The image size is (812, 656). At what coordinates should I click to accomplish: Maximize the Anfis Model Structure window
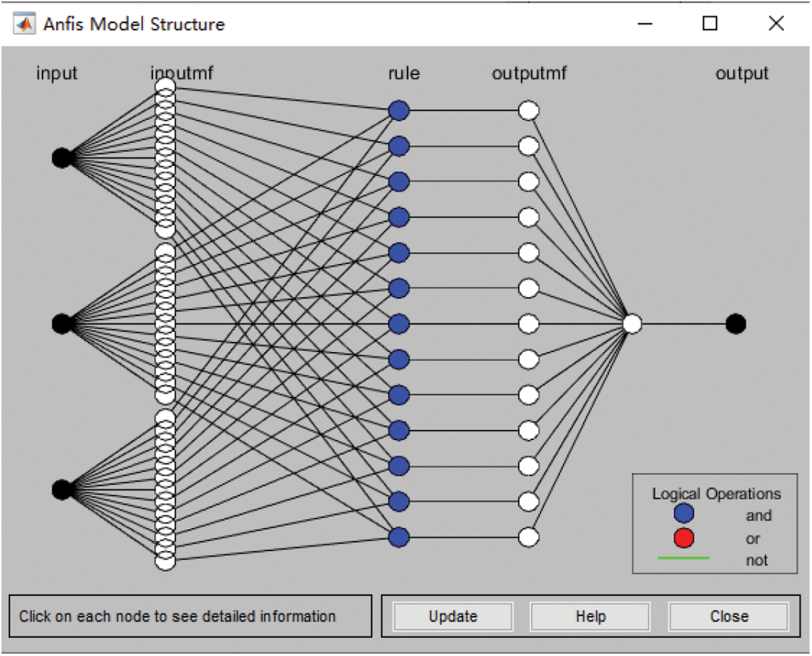point(710,24)
